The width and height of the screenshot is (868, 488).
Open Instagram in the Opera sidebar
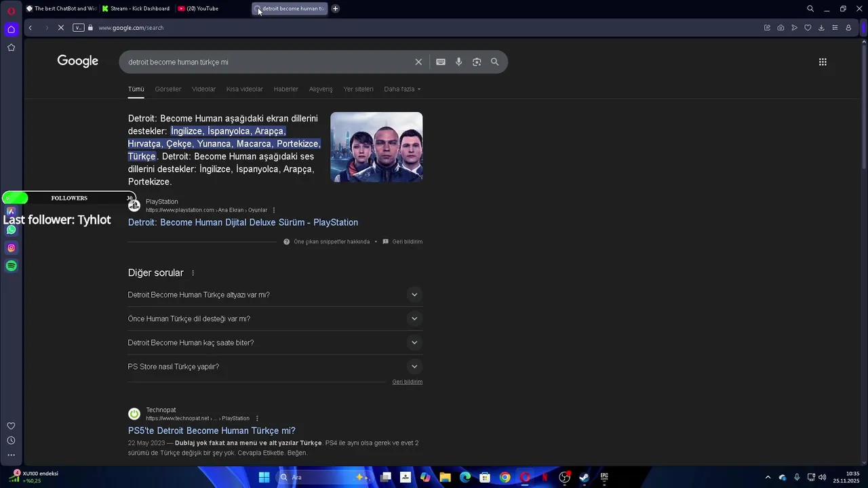11,248
